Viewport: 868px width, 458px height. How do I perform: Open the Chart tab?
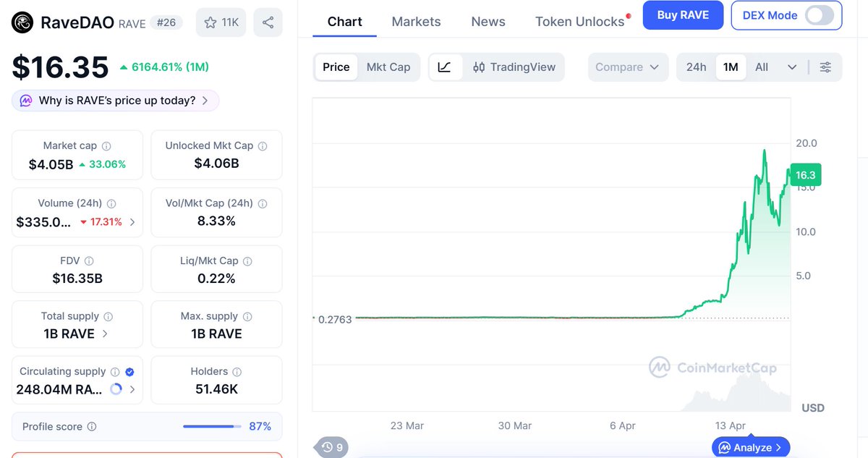point(345,22)
